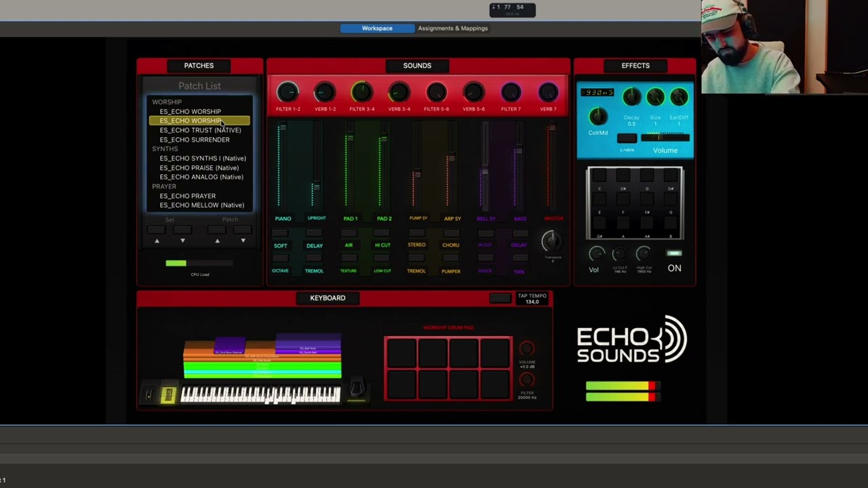Toggle the button above the PUMPER label

click(x=451, y=258)
